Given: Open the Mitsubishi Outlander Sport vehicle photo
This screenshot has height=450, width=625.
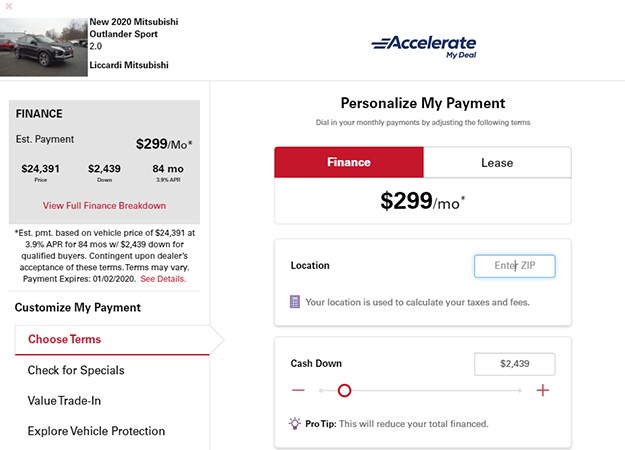Looking at the screenshot, I should [x=43, y=47].
